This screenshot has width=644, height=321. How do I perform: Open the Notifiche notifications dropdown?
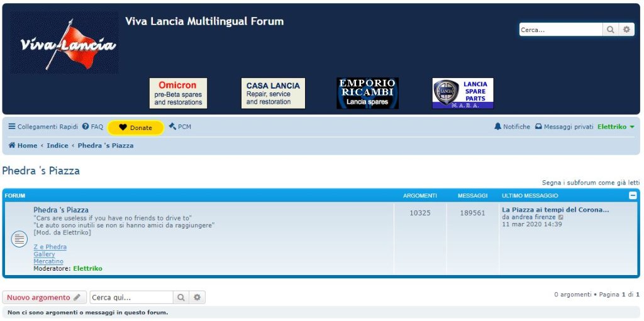(512, 127)
